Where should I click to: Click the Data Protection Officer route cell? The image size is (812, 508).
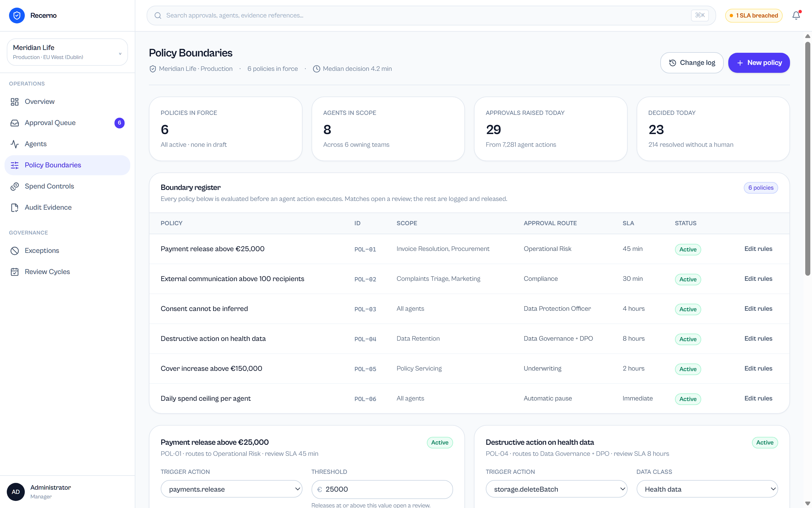tap(557, 309)
